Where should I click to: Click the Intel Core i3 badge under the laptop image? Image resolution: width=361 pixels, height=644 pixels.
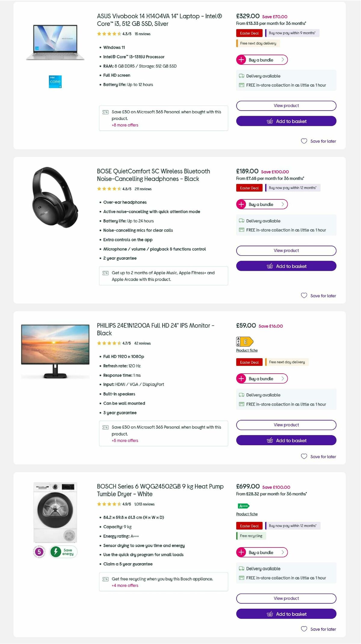click(55, 81)
